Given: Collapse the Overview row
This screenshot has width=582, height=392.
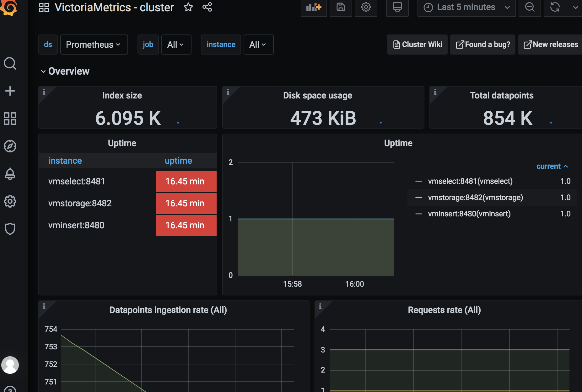Looking at the screenshot, I should (65, 71).
